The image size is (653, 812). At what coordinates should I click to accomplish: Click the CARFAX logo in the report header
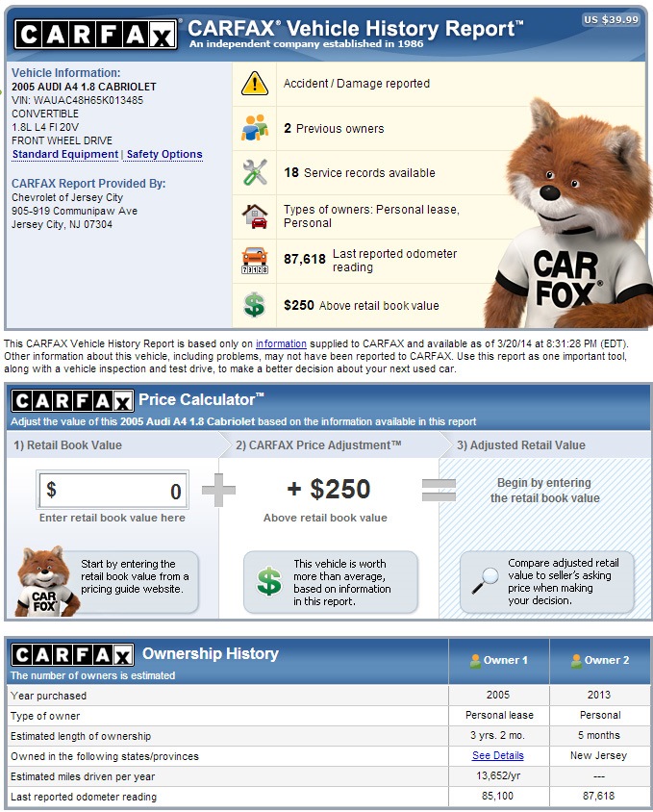(95, 35)
